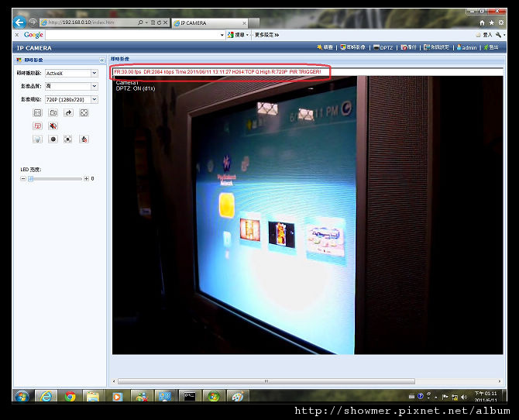Click the 1:1 original size icon
This screenshot has height=420, width=519.
tap(37, 113)
